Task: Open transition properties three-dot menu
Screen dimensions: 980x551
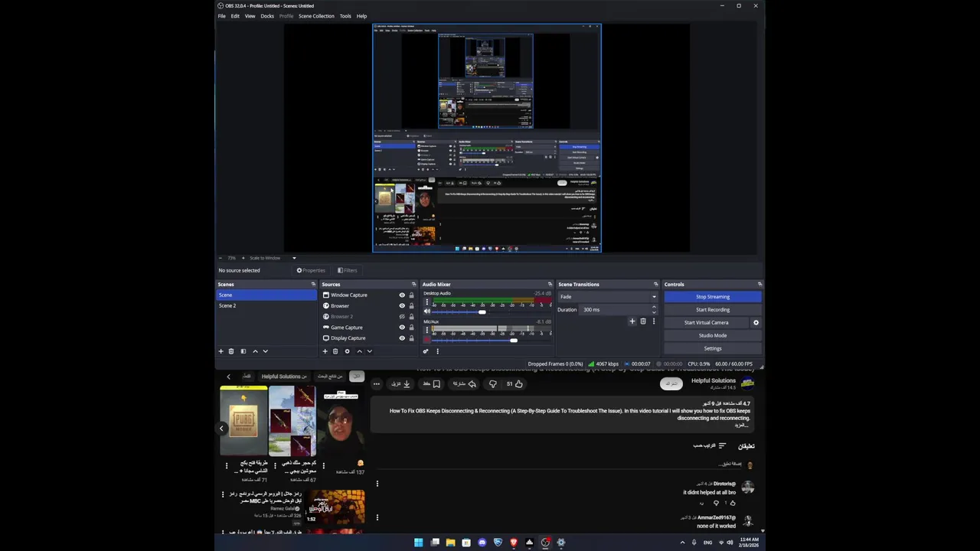Action: (653, 321)
